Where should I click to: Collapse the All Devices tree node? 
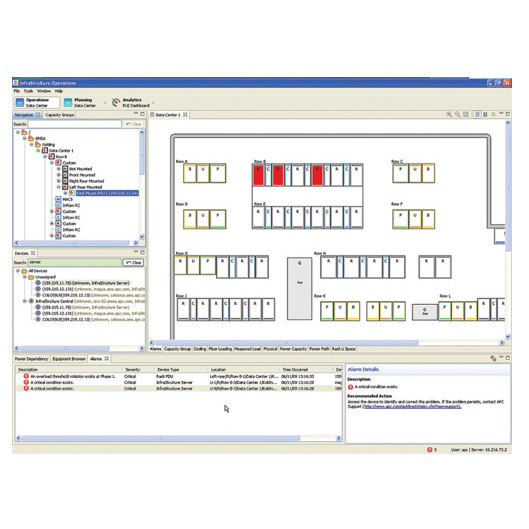18,271
